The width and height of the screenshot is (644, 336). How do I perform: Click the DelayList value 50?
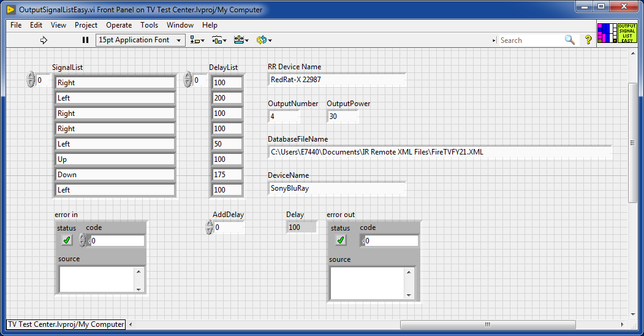pos(227,143)
